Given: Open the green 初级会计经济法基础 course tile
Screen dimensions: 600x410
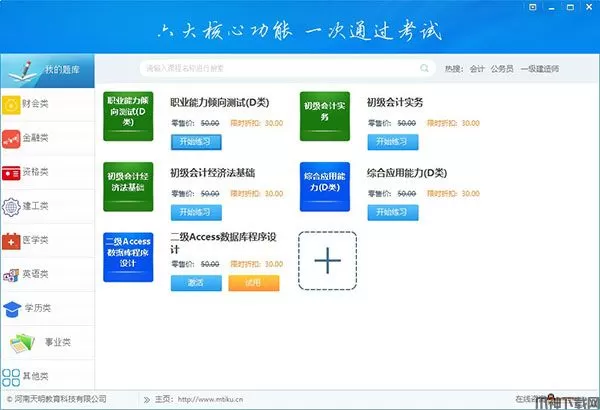Looking at the screenshot, I should 128,187.
